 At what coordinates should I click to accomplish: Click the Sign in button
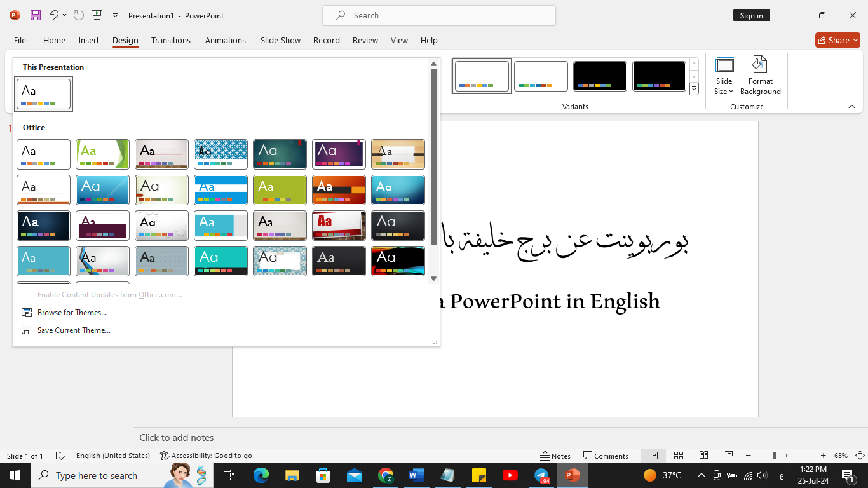(x=751, y=15)
